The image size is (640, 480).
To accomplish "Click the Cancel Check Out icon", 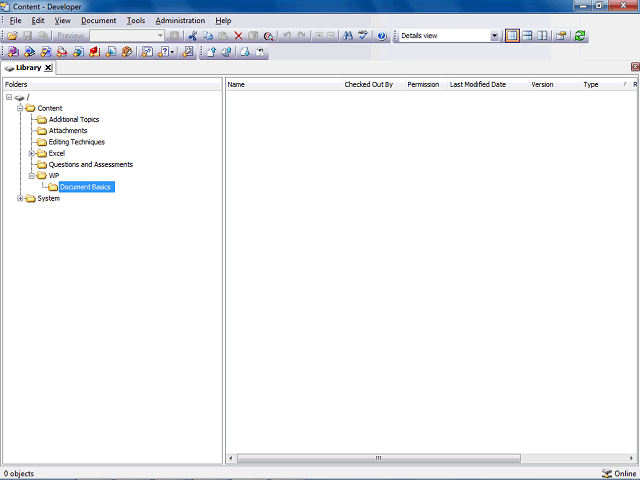I will pyautogui.click(x=260, y=52).
